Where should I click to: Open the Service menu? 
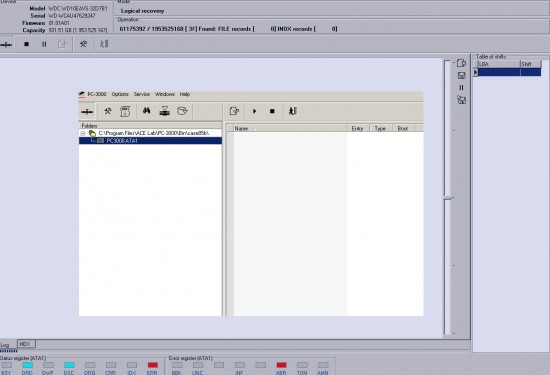click(142, 94)
